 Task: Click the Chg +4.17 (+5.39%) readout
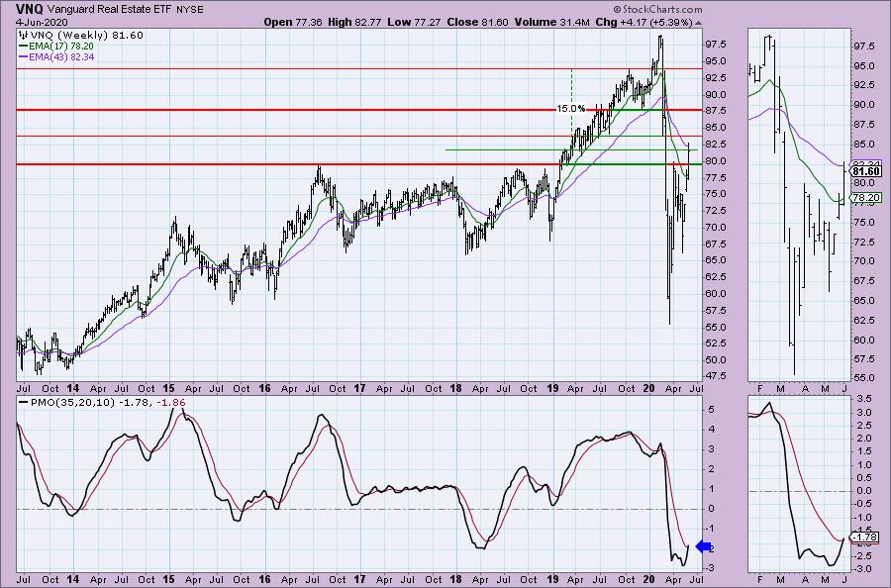click(643, 22)
